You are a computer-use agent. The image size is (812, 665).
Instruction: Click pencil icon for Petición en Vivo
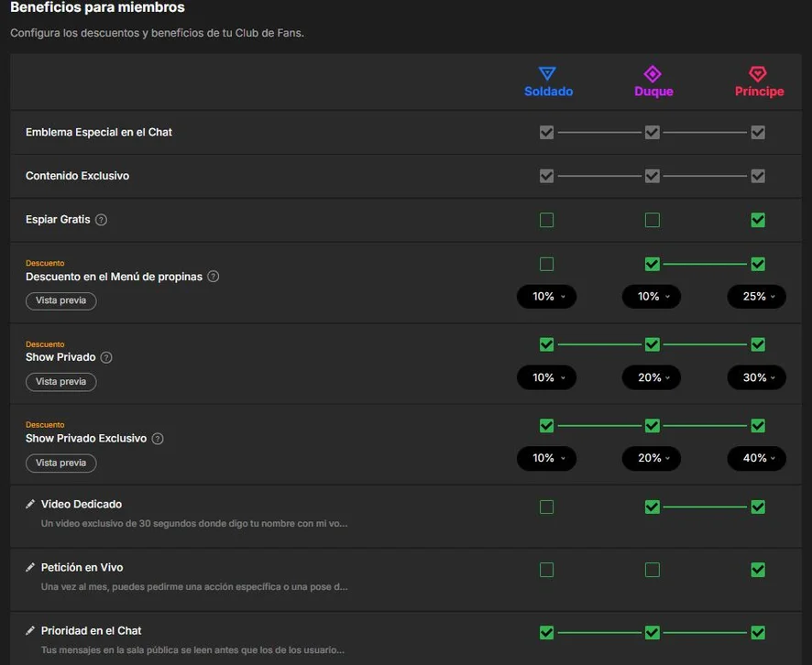tap(30, 567)
